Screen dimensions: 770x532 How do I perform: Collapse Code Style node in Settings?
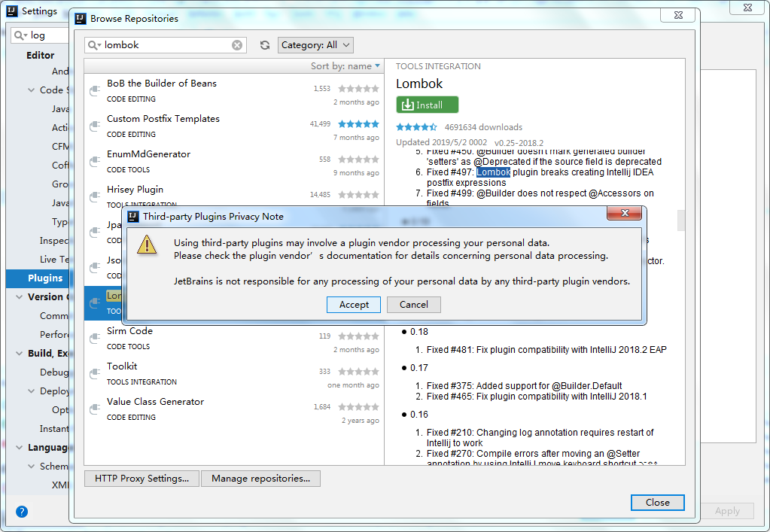(x=31, y=90)
